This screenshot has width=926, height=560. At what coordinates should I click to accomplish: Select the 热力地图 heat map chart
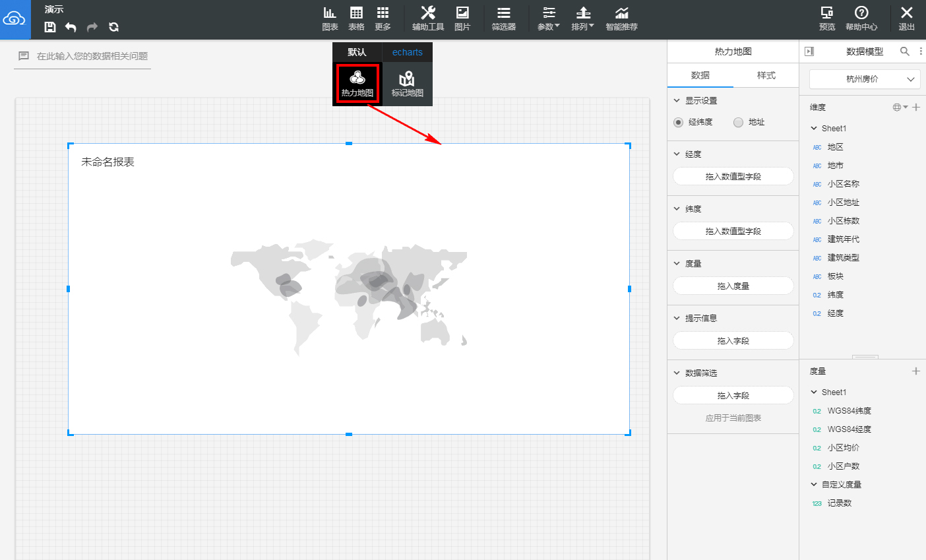click(x=357, y=84)
